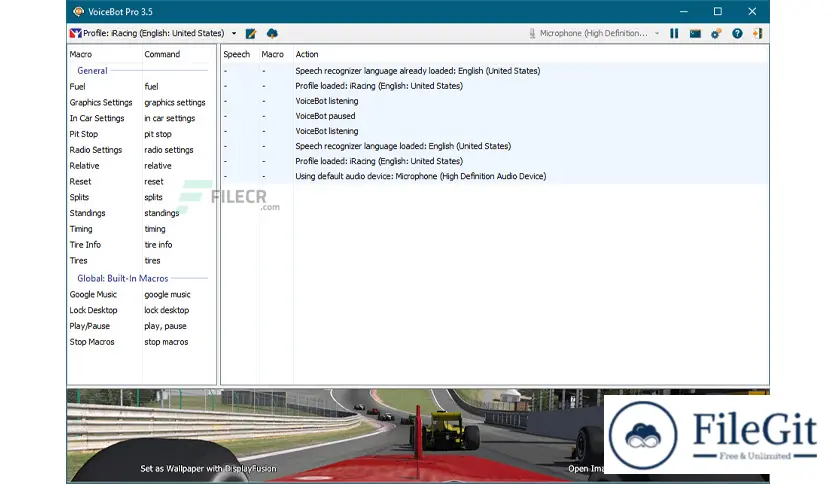
Task: Click the microphone icon in toolbar
Action: 532,34
